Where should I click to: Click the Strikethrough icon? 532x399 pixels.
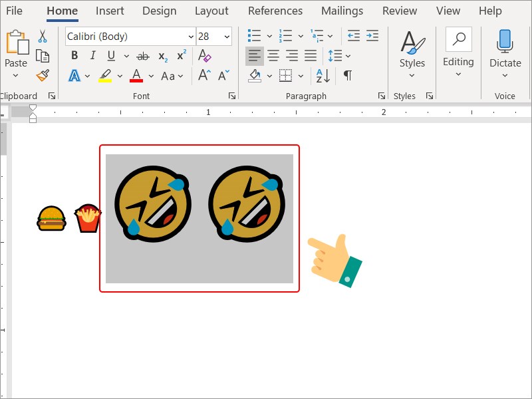coord(142,56)
